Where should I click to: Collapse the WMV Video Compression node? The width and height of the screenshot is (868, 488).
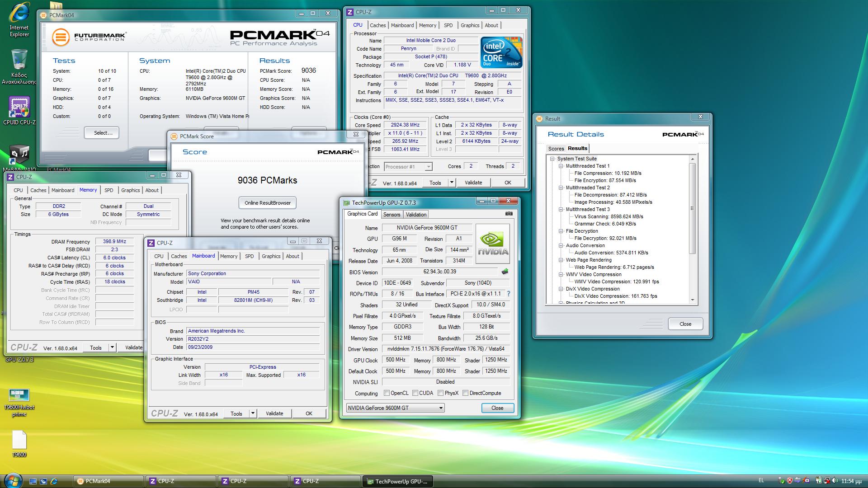tap(561, 274)
